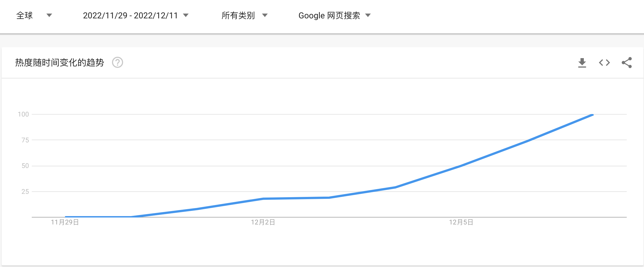Viewport: 644px width, 267px height.
Task: Click the trend line start above 11月29日
Action: pos(66,217)
